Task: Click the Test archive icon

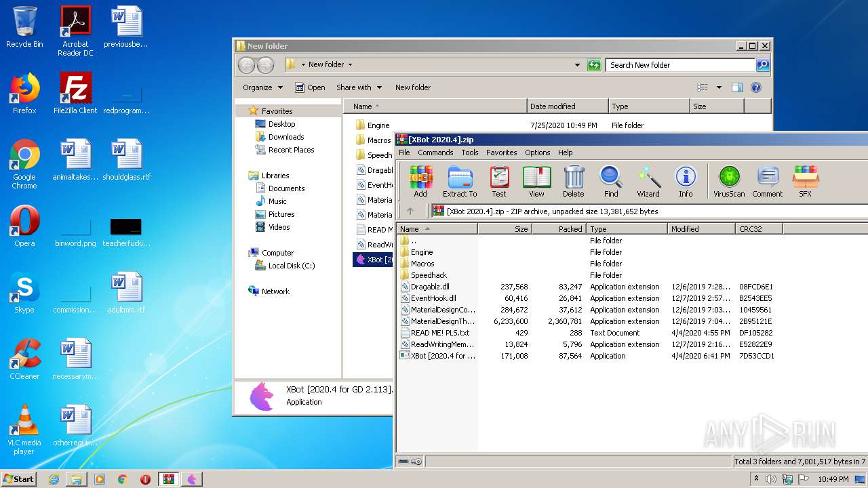Action: (x=499, y=181)
